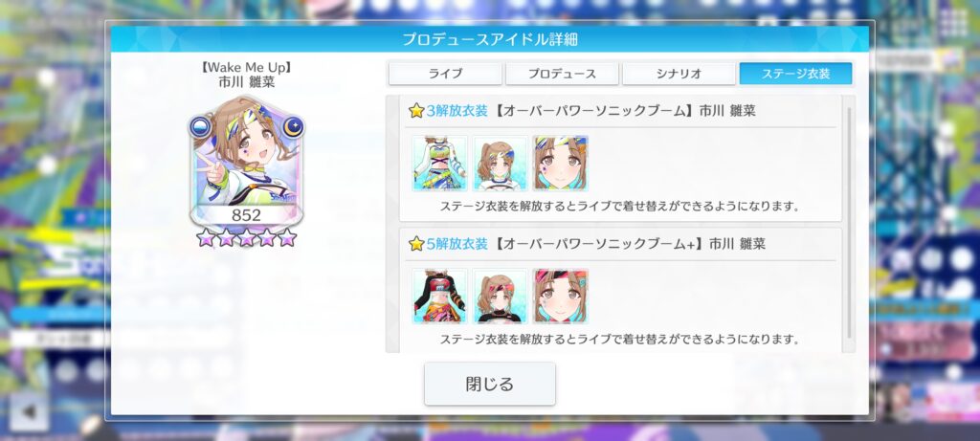Click the crescent moon badge on idol card

tap(292, 127)
